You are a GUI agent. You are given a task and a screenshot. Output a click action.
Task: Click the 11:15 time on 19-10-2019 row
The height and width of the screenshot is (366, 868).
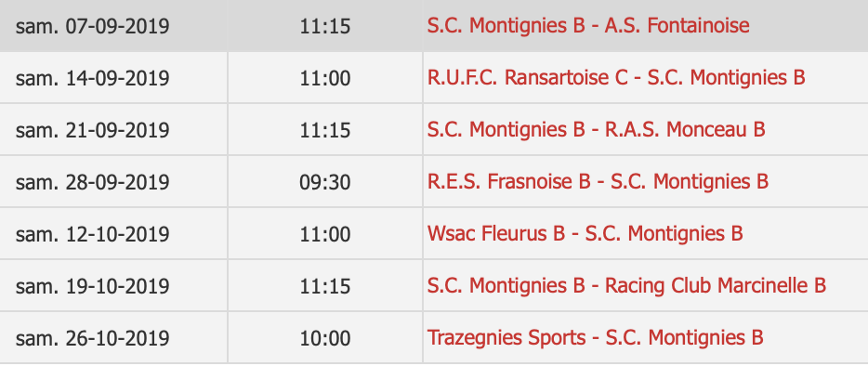pyautogui.click(x=325, y=286)
